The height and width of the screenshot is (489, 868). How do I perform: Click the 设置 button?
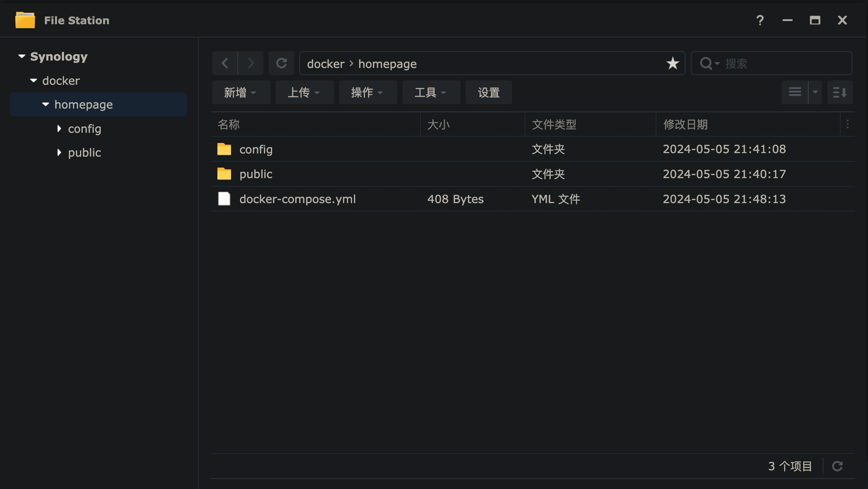point(489,93)
